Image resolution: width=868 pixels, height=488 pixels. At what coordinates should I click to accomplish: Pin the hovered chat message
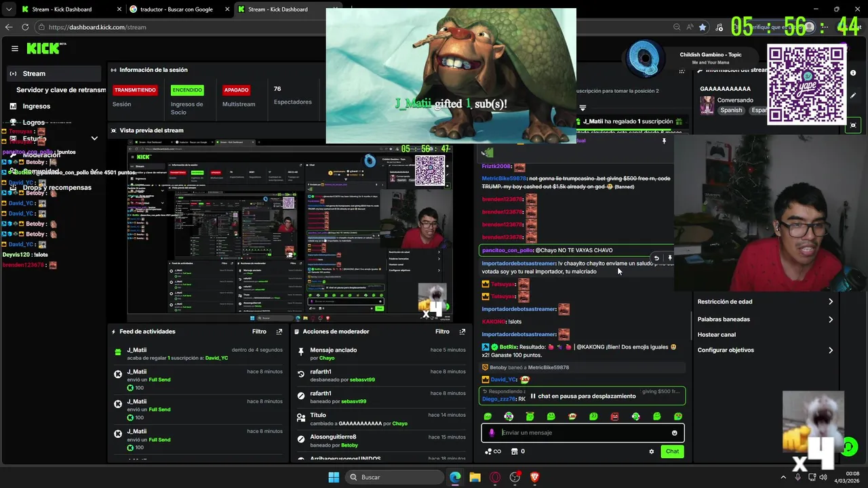click(670, 258)
